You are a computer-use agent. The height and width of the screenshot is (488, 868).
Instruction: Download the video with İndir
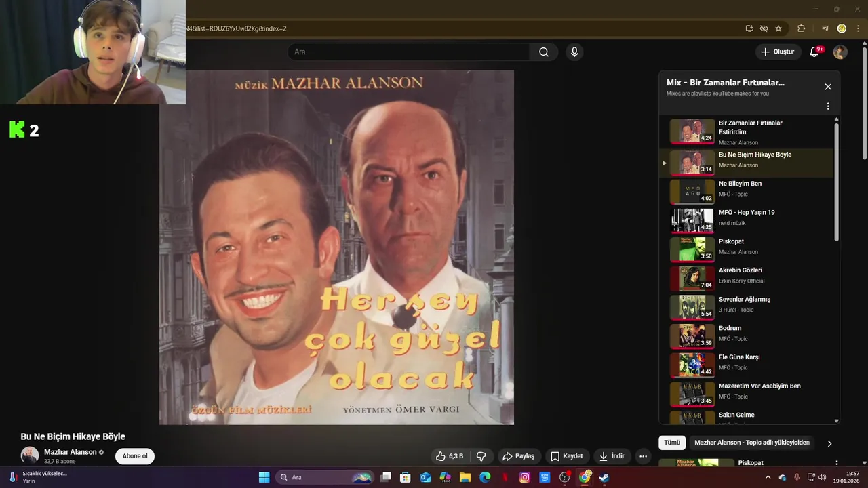click(x=612, y=456)
